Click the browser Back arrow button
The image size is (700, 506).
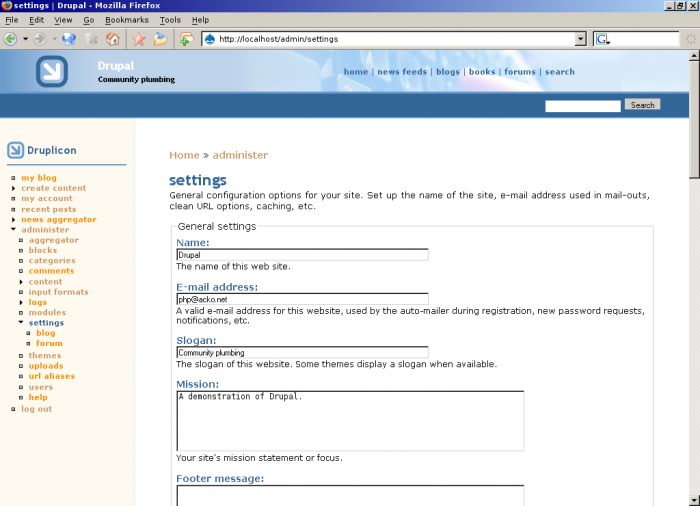[x=11, y=39]
